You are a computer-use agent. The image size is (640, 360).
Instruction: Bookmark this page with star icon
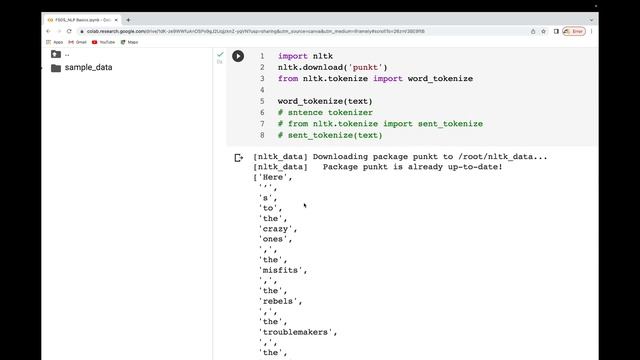(x=543, y=31)
